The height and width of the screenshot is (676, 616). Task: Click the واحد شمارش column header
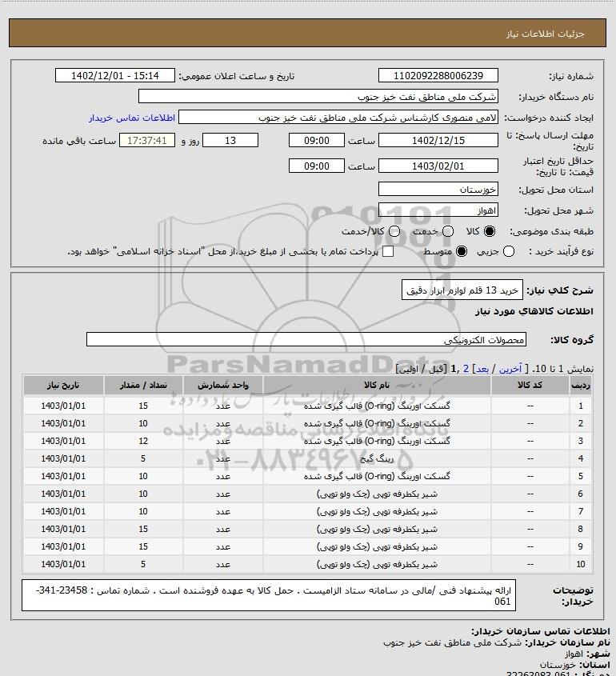click(x=223, y=385)
